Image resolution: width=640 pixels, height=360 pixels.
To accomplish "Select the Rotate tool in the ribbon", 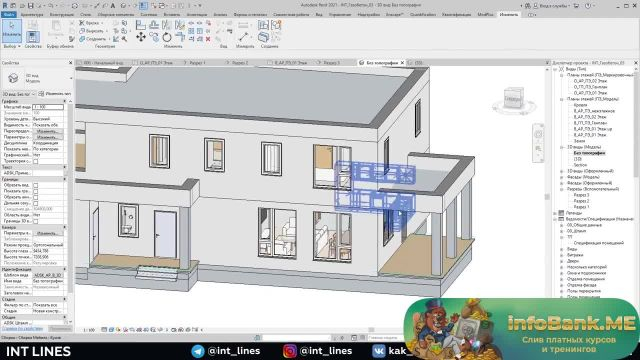I will coord(167,38).
